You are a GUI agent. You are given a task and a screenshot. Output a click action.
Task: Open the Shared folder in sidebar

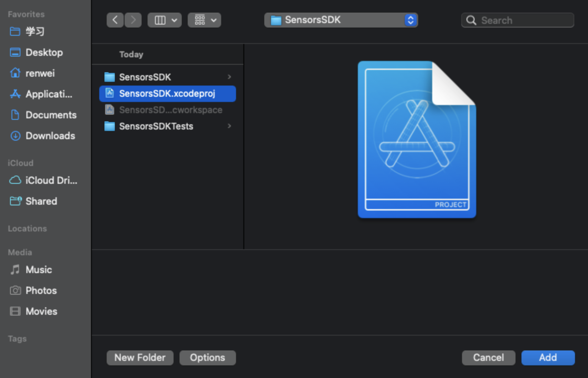[33, 201]
